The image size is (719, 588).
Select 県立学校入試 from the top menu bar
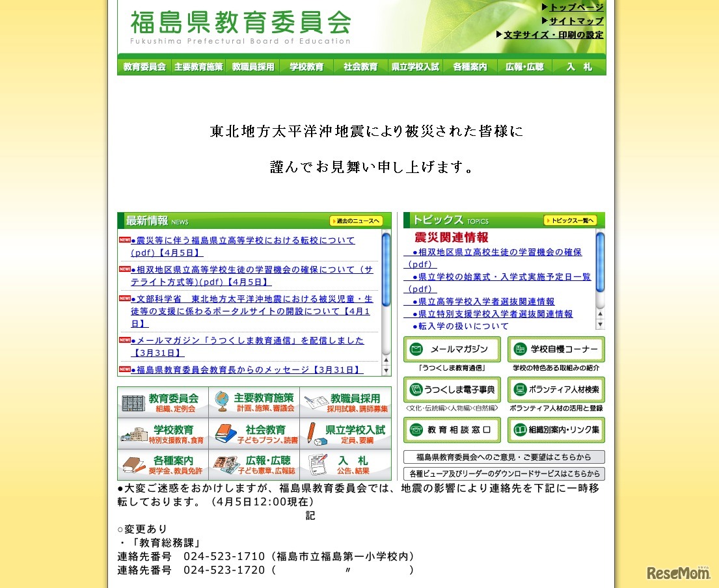415,66
